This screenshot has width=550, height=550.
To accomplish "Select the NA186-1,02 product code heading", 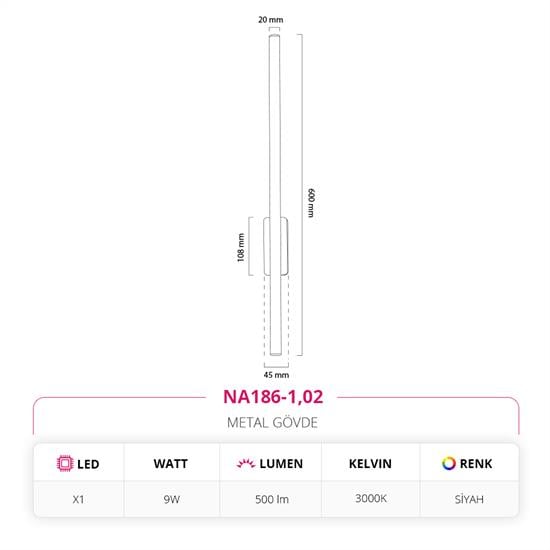I will click(x=273, y=397).
